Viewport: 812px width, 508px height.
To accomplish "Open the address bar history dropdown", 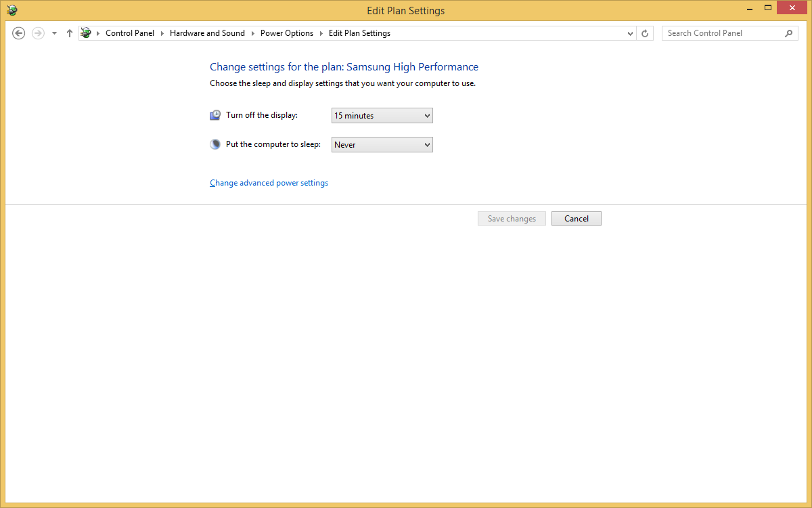I will (630, 33).
